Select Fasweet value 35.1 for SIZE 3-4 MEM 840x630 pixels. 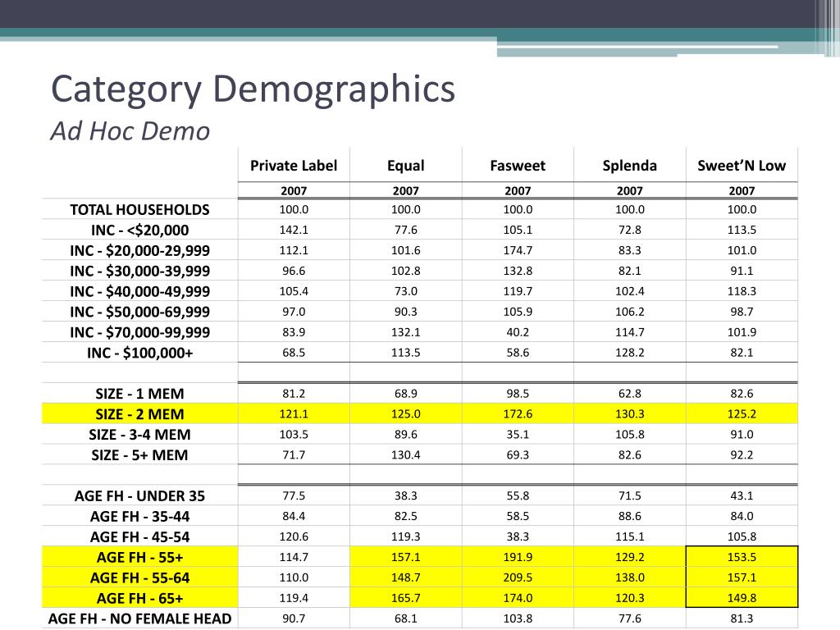tap(518, 435)
